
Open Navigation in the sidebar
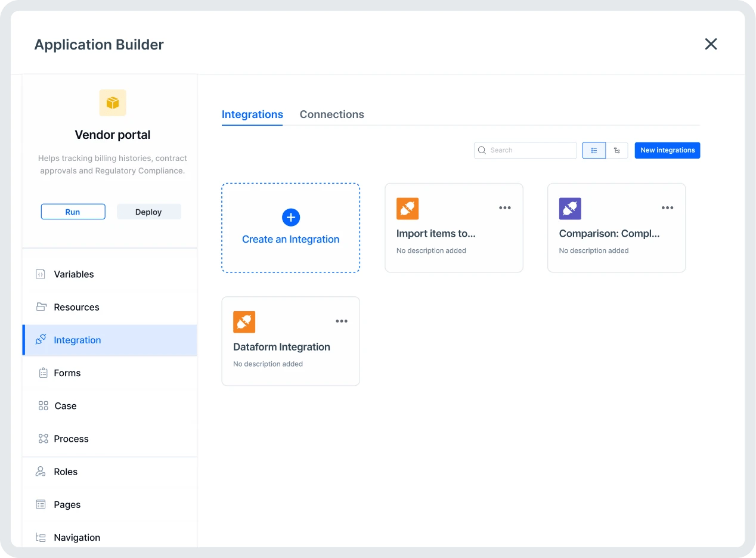click(x=110, y=537)
